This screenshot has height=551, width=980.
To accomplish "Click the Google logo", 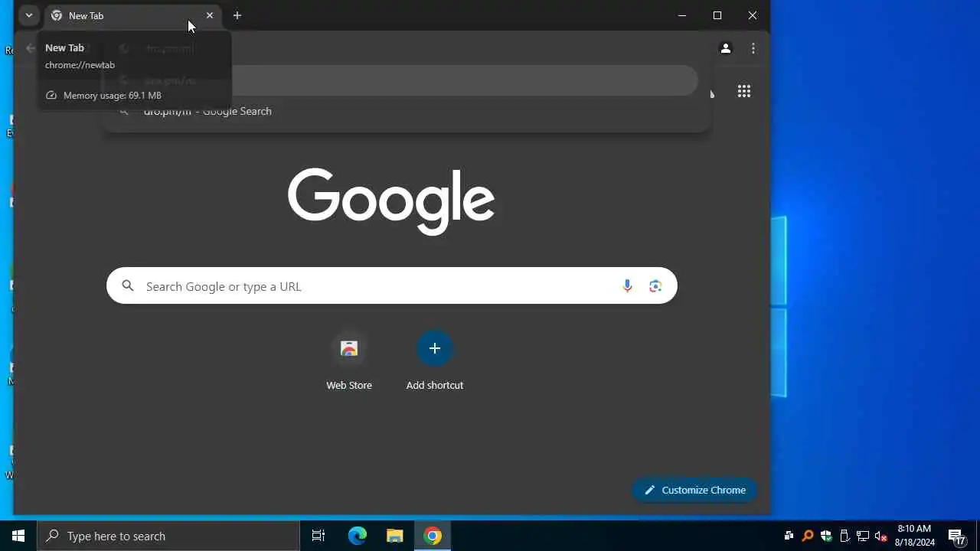I will pyautogui.click(x=391, y=202).
